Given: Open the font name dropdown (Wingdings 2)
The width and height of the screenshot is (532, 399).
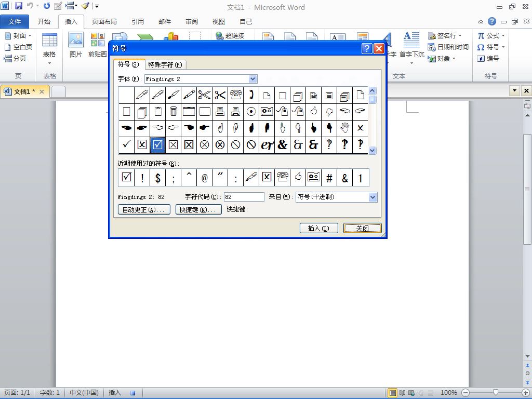Looking at the screenshot, I should coord(253,79).
